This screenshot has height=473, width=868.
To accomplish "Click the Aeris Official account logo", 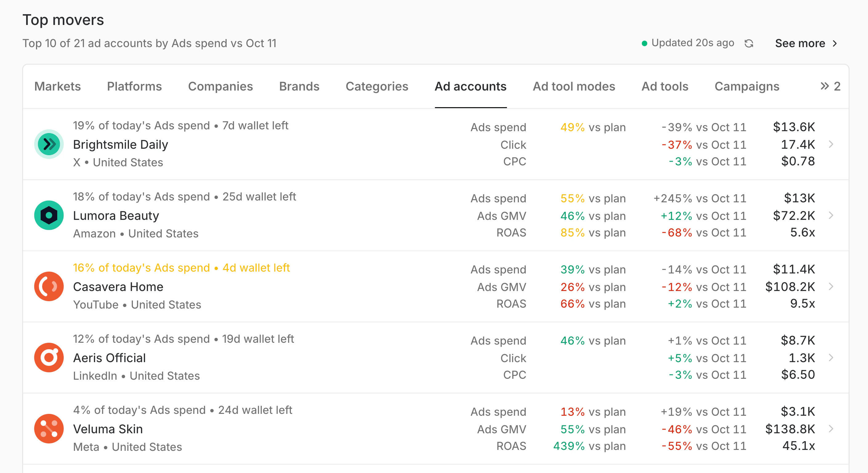I will 49,358.
